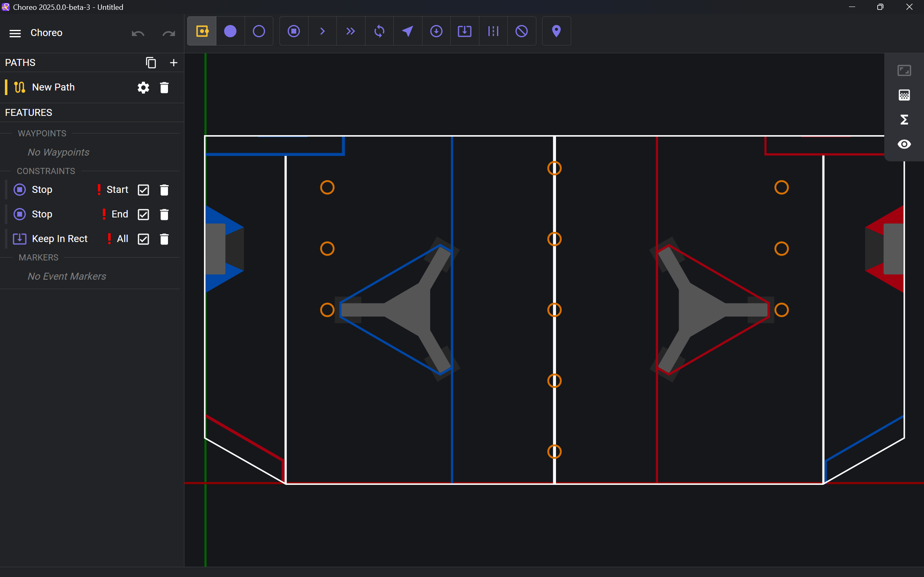Select the Stop Point constraint tool

coord(294,31)
